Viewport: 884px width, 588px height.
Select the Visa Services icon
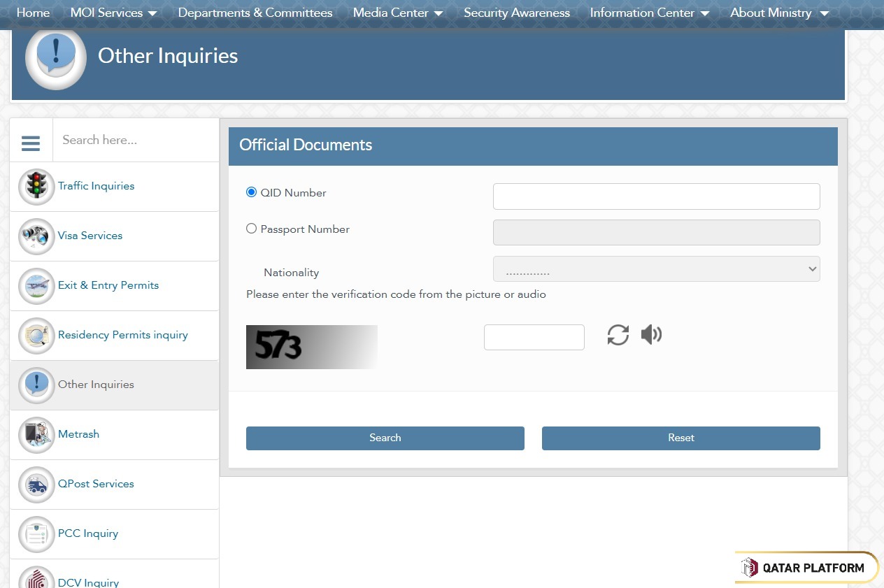[x=36, y=236]
